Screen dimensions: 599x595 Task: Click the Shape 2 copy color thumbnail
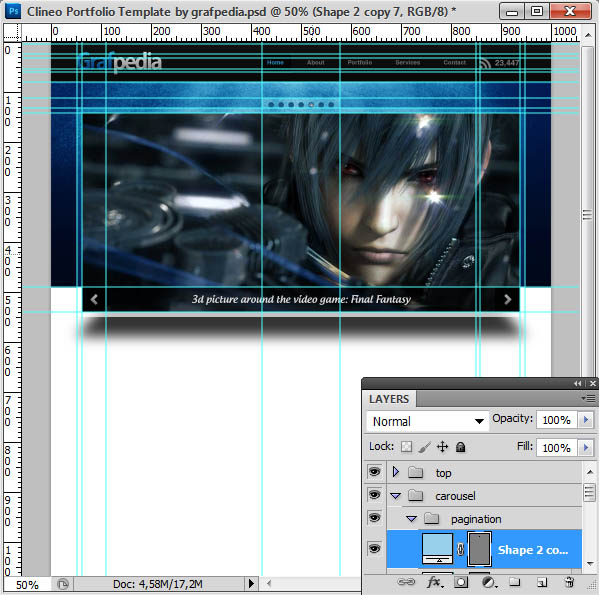coord(437,549)
